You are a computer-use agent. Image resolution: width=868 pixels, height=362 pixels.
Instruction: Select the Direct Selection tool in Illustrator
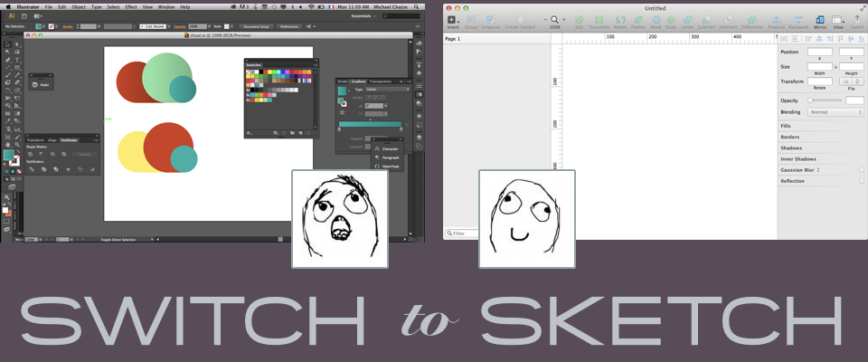(x=17, y=45)
